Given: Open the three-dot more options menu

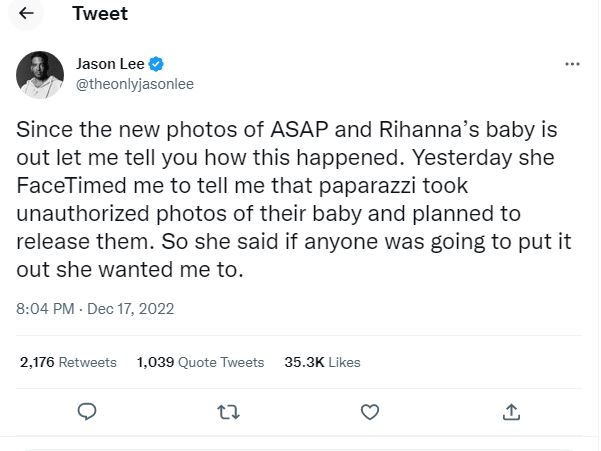Looking at the screenshot, I should (x=572, y=64).
